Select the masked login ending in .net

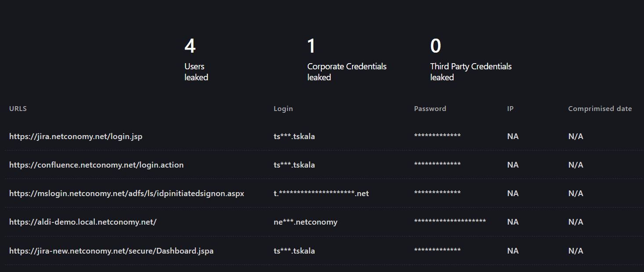coord(321,193)
